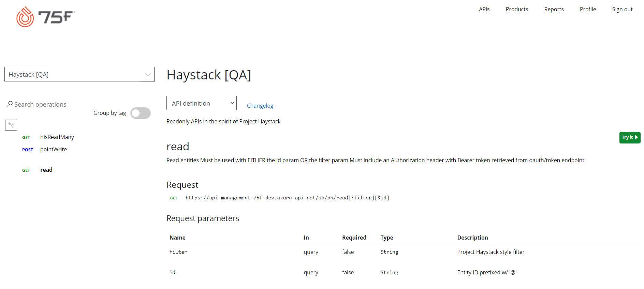Open the Products menu item
This screenshot has height=289, width=644.
517,9
